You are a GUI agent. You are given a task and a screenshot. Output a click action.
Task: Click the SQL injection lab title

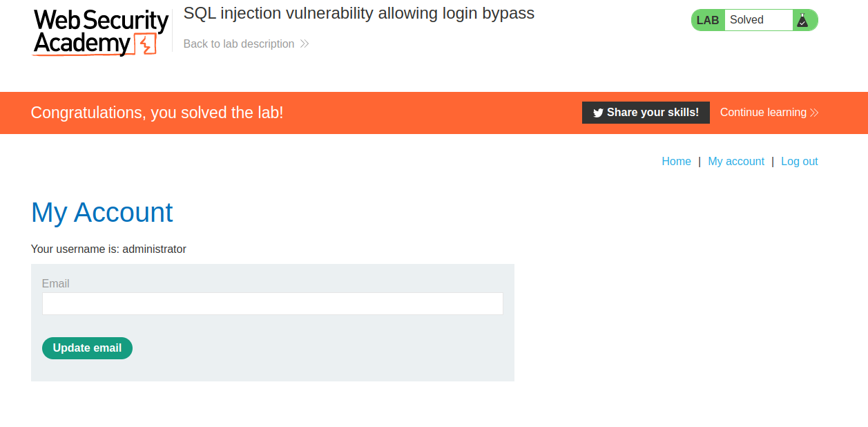pos(358,13)
